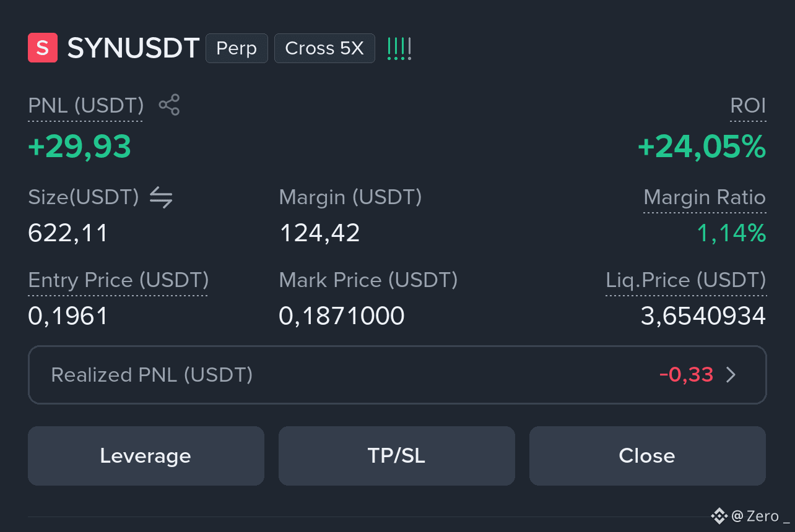The height and width of the screenshot is (532, 795).
Task: Click the red SYN coin logo icon
Action: 43,48
